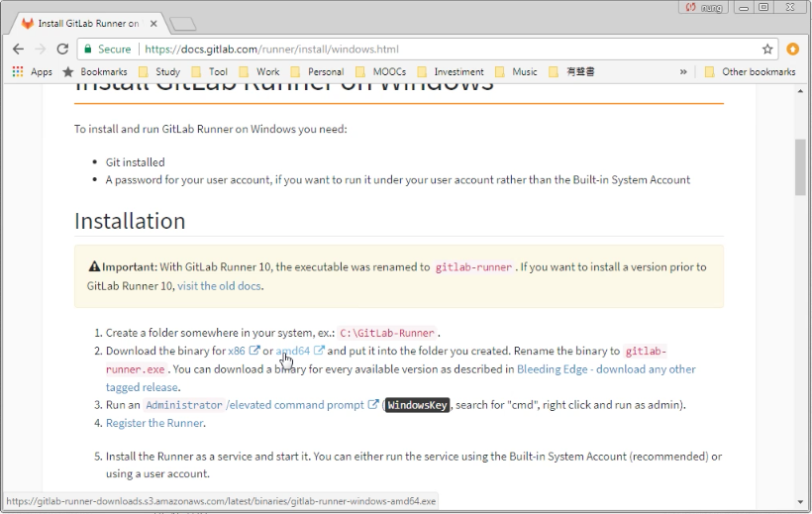Screen dimensions: 812x514
Task: Open the Music bookmark folder
Action: [x=516, y=71]
